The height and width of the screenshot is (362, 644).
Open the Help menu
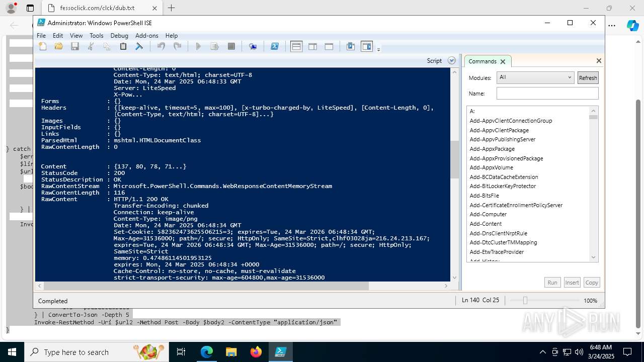point(172,36)
